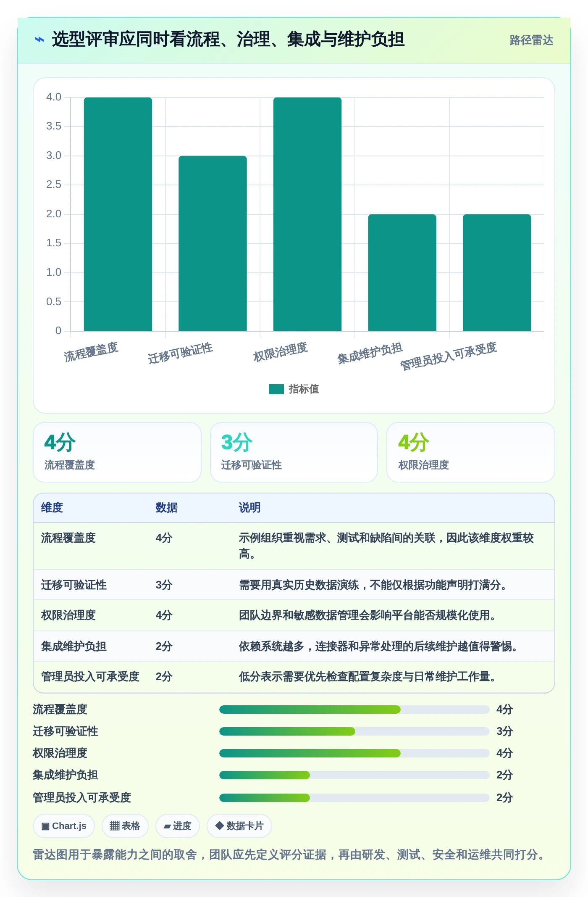
Task: Click the 管理员投入可承受度 x-axis label
Action: tap(449, 356)
